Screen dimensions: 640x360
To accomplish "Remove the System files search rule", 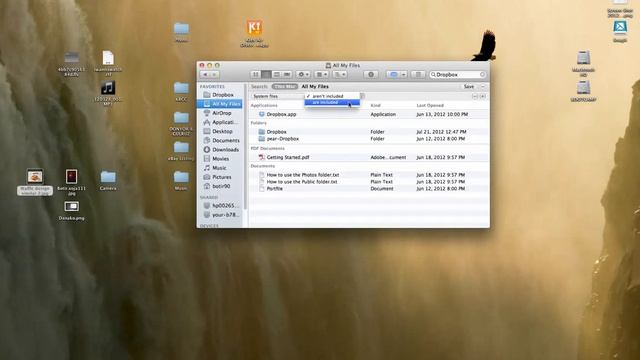I will [x=475, y=96].
